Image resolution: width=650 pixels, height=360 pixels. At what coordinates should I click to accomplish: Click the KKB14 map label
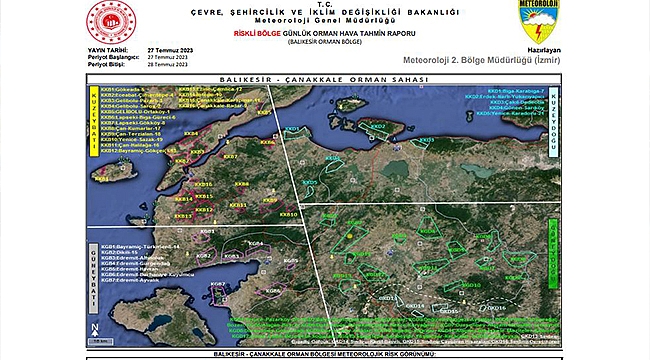tap(184, 199)
